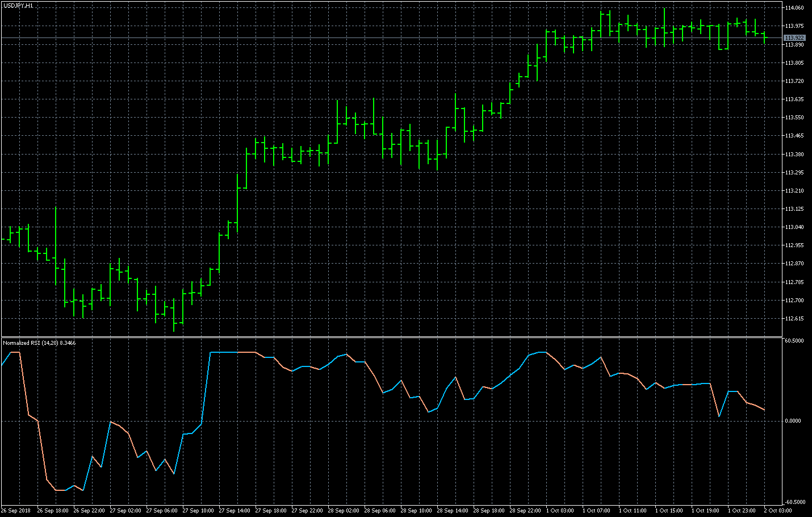Click the 113.380 price scale label
This screenshot has width=812, height=517.
pyautogui.click(x=794, y=155)
